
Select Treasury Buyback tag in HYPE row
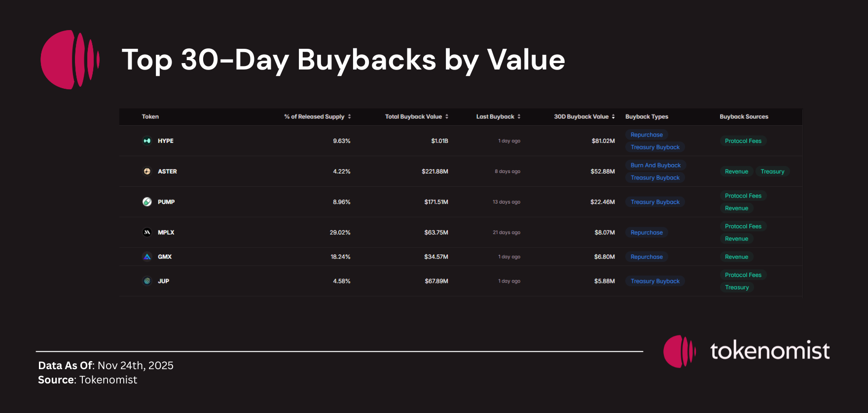click(x=655, y=147)
